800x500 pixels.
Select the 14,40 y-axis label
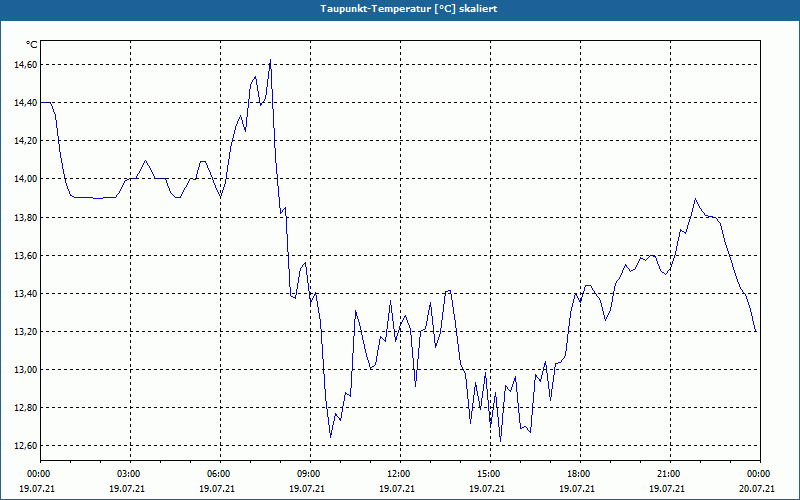point(25,103)
